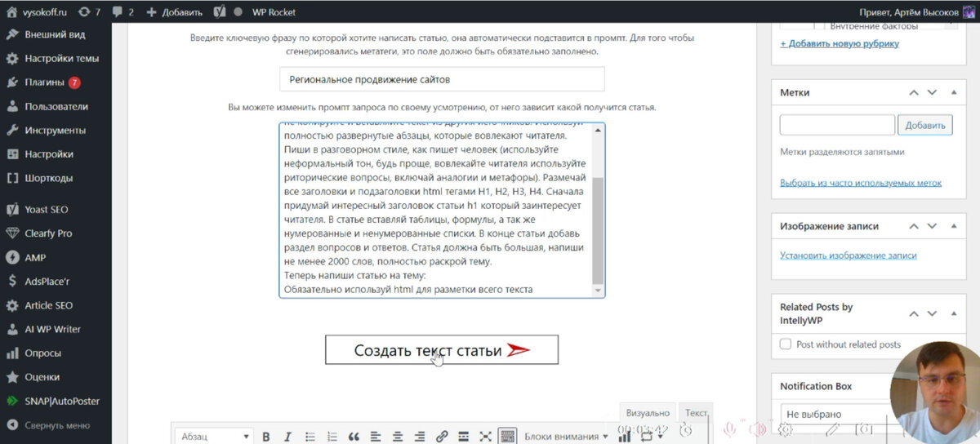Open Инструменты in the sidebar
The width and height of the screenshot is (980, 444).
point(56,130)
